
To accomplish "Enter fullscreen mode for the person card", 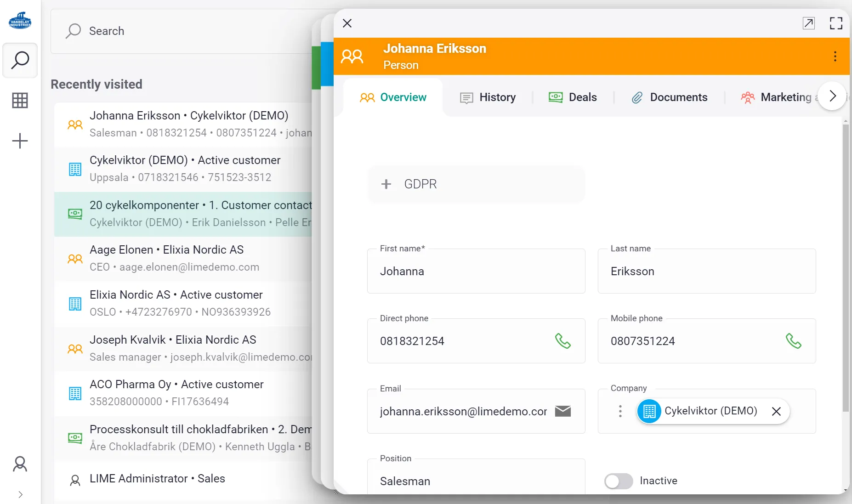I will pos(836,23).
